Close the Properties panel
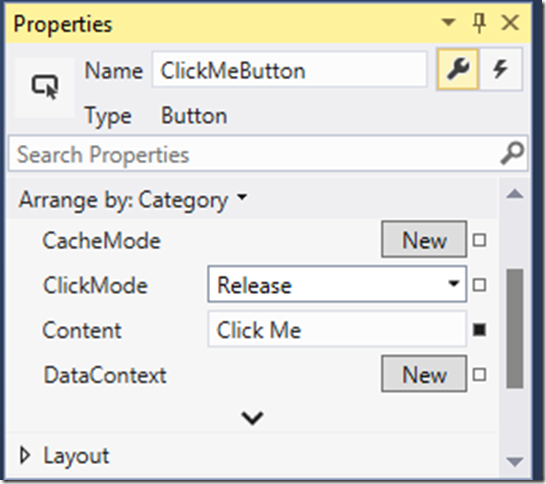 (x=510, y=23)
